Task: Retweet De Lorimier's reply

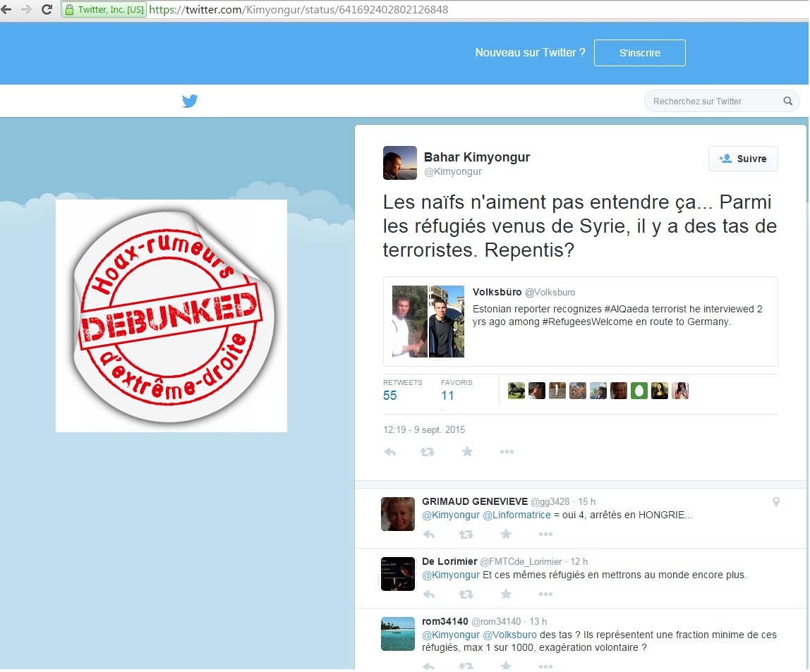Action: click(466, 594)
